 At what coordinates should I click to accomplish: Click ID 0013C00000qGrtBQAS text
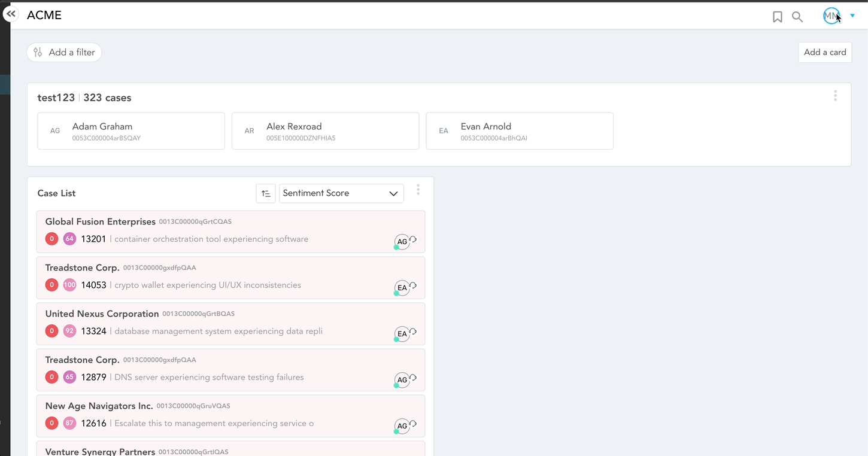[198, 314]
